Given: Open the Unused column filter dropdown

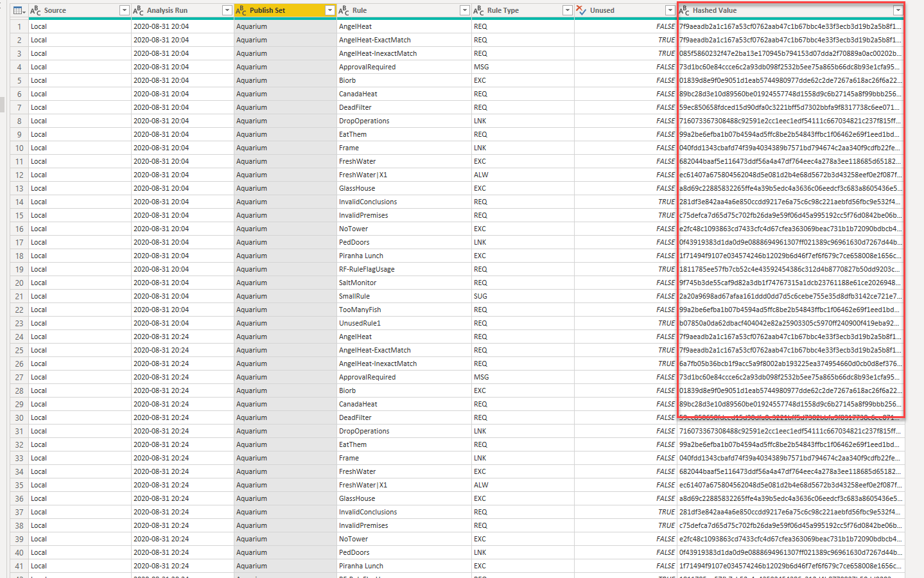Looking at the screenshot, I should click(x=670, y=10).
